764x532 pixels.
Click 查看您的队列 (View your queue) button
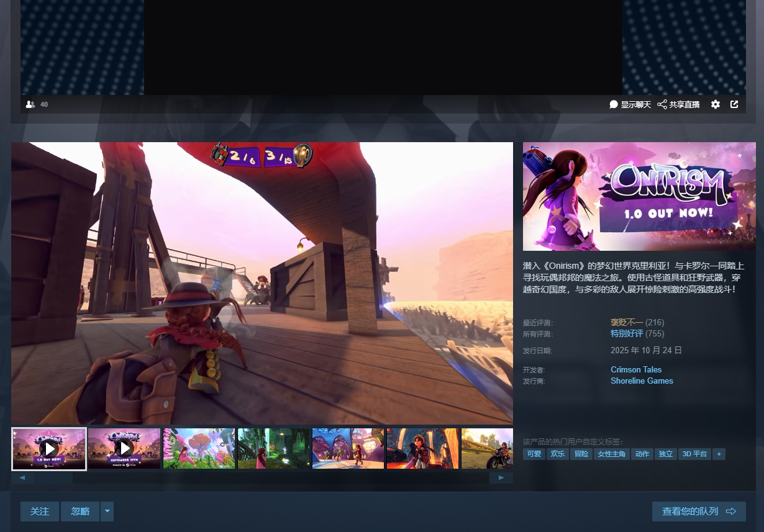tap(699, 512)
